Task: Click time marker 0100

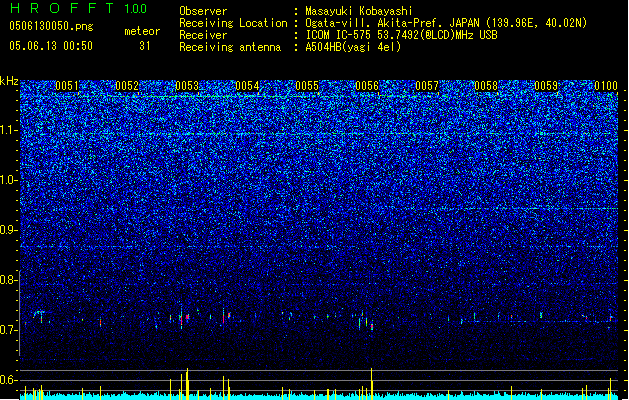Action: pos(606,86)
